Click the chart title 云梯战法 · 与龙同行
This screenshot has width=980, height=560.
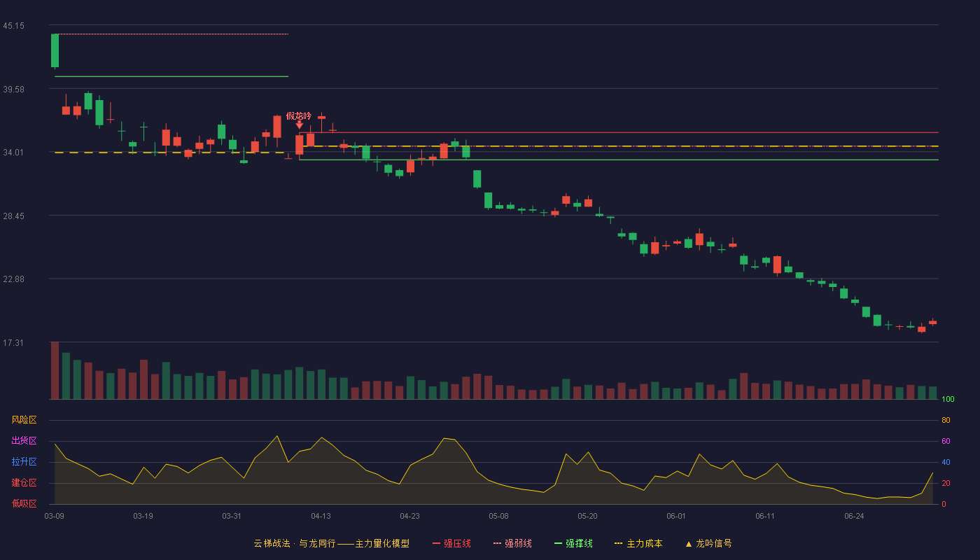click(295, 543)
